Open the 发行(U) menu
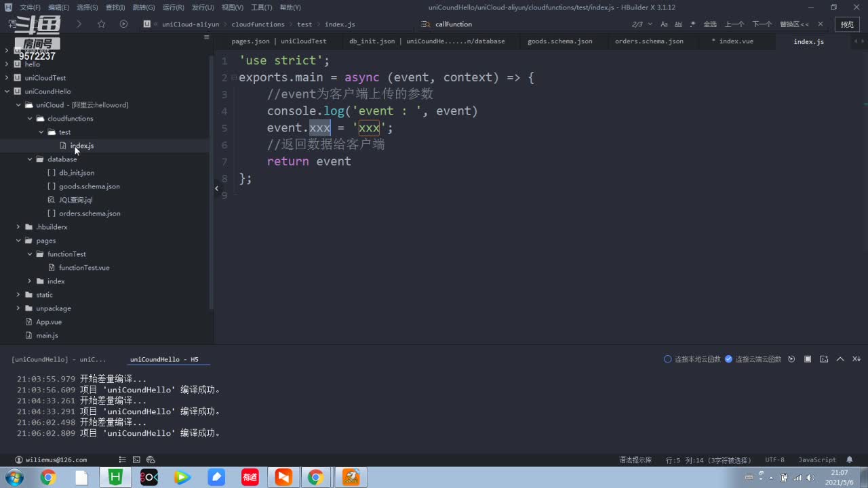Image resolution: width=868 pixels, height=488 pixels. [203, 7]
